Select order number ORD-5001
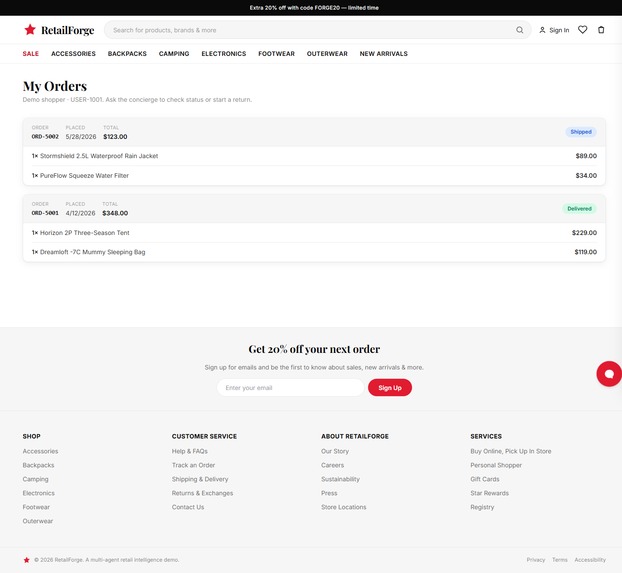This screenshot has height=573, width=622. tap(45, 213)
